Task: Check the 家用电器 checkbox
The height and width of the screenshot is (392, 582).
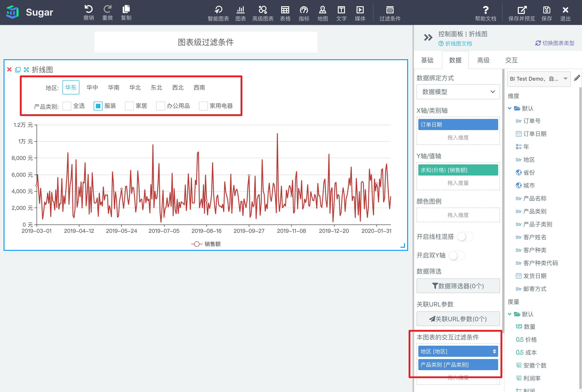Action: click(x=203, y=106)
